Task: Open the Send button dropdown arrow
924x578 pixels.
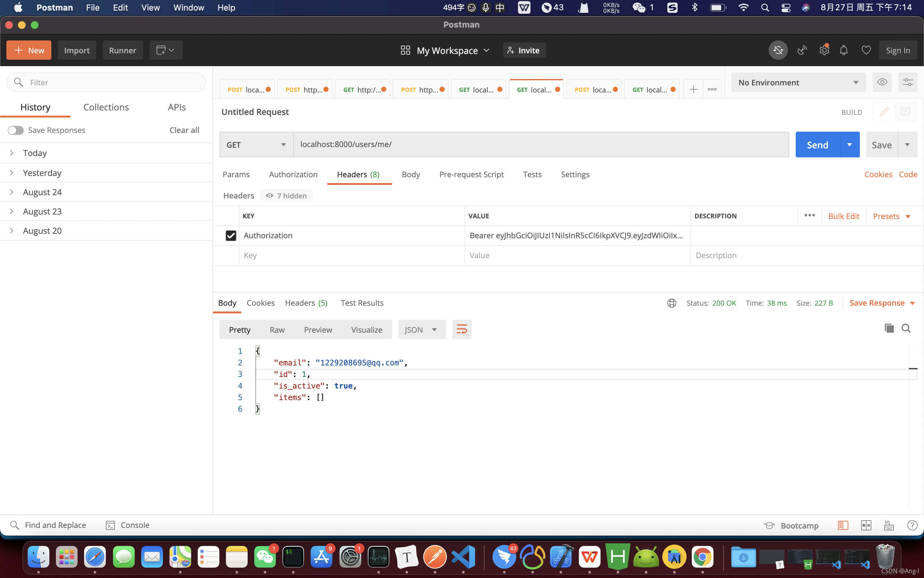Action: pyautogui.click(x=850, y=144)
